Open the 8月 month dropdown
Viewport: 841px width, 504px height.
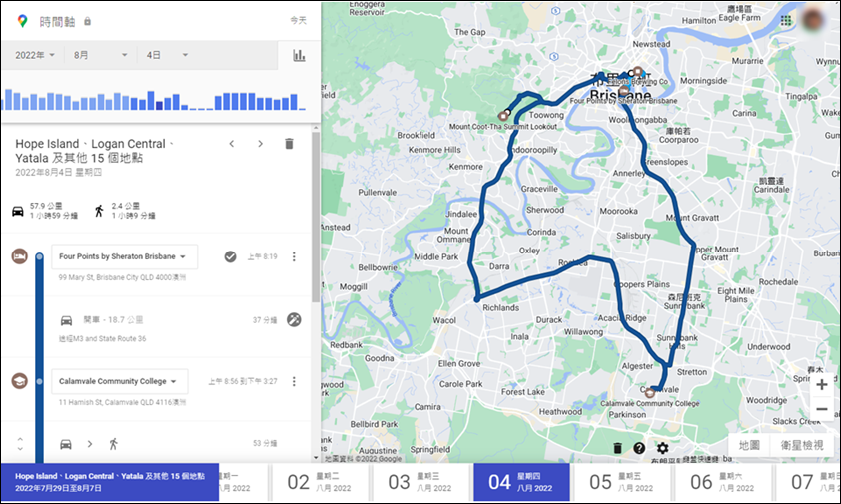pyautogui.click(x=100, y=55)
